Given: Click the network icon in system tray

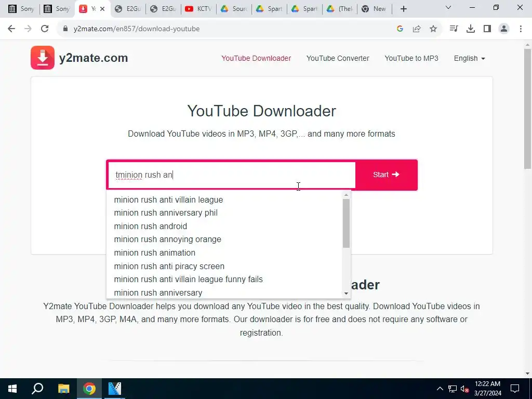Looking at the screenshot, I should click(453, 389).
